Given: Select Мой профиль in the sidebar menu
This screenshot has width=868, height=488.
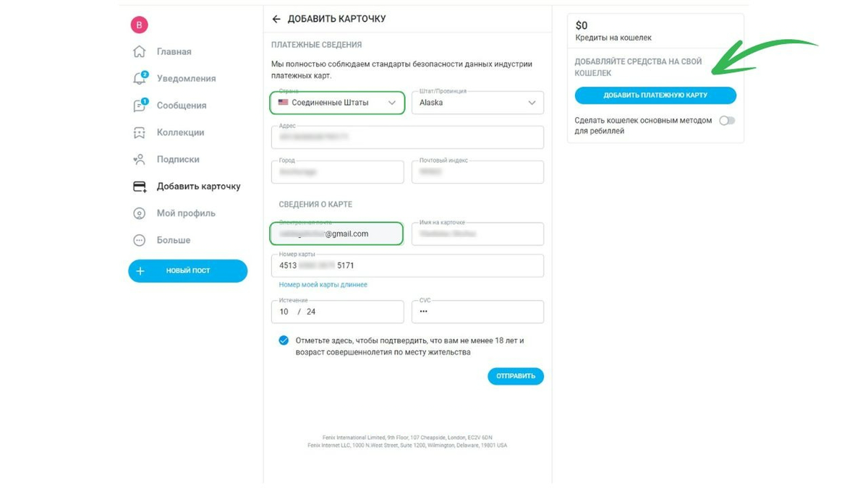Looking at the screenshot, I should click(186, 213).
